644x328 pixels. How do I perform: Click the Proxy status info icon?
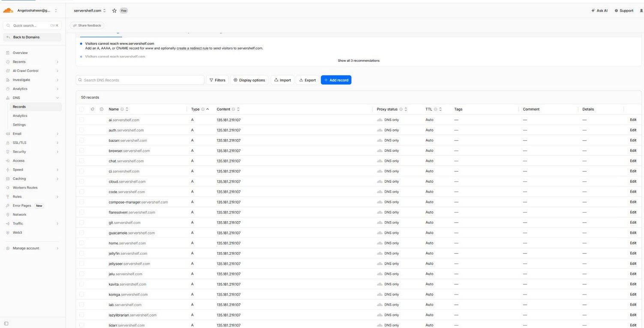(401, 109)
